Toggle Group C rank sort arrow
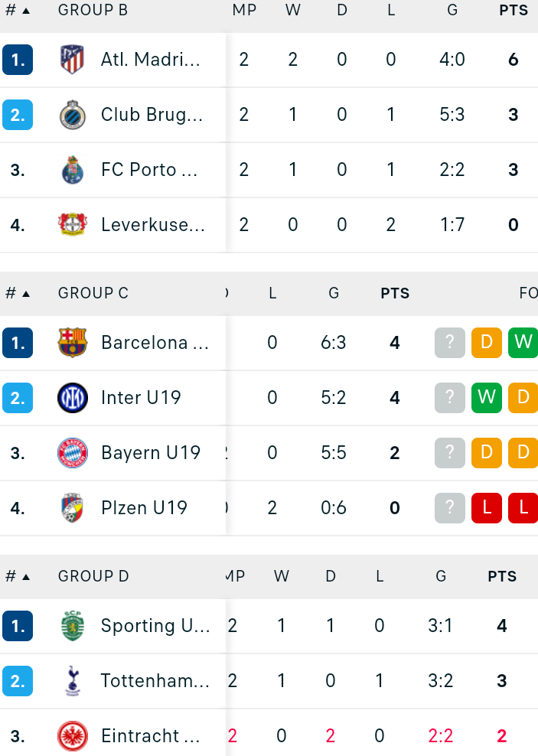Screen dimensions: 538x756 click(x=26, y=294)
